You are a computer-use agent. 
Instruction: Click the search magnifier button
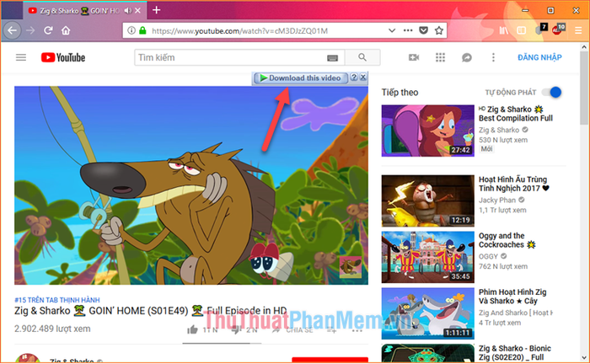point(362,57)
